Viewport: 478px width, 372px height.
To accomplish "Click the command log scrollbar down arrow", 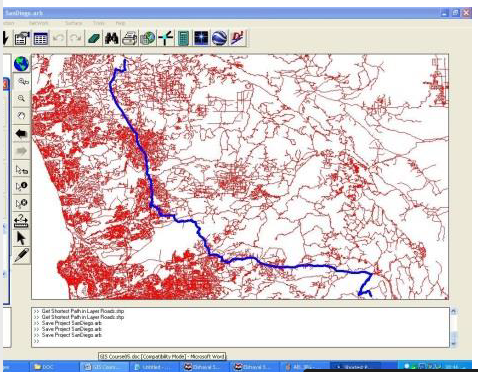I will click(453, 343).
